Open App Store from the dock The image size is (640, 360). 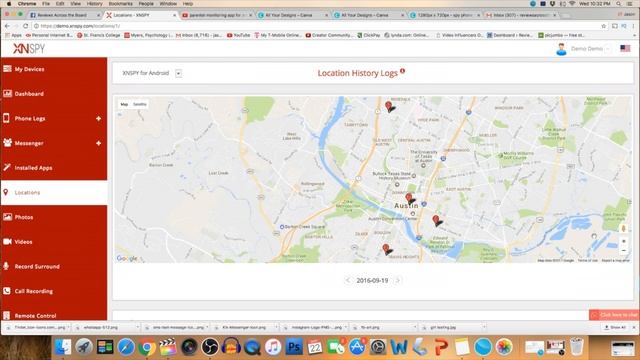click(x=357, y=347)
